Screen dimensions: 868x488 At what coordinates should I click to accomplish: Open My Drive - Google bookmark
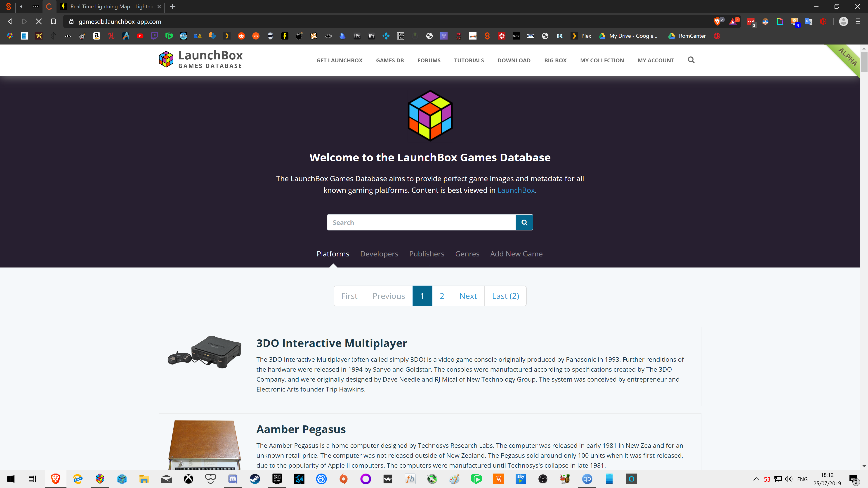[628, 36]
